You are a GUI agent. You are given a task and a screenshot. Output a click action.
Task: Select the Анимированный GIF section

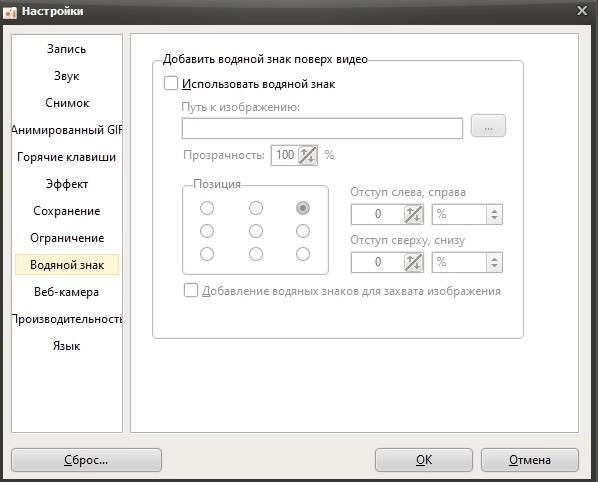pos(67,130)
